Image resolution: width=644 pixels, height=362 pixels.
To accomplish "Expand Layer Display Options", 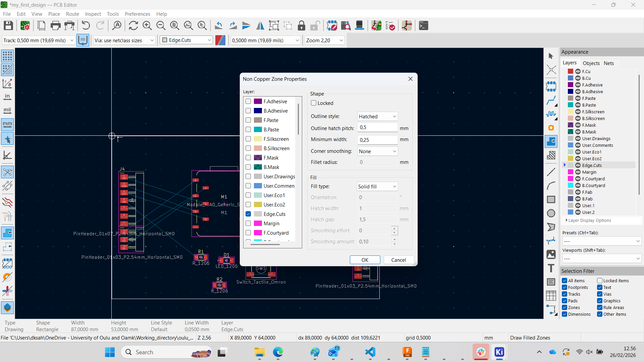I will 589,220.
